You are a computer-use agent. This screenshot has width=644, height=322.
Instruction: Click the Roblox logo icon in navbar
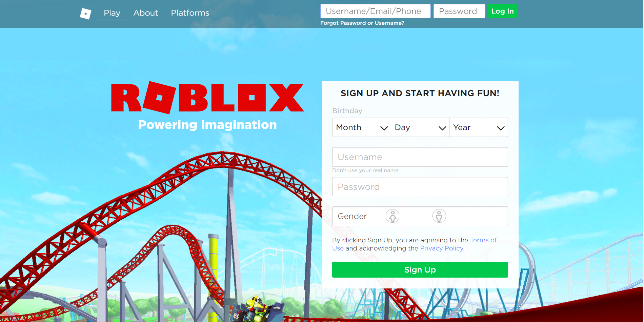coord(85,14)
